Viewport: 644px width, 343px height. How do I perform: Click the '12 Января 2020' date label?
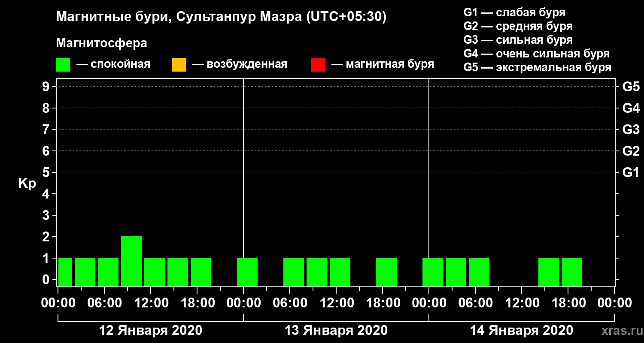(x=151, y=331)
